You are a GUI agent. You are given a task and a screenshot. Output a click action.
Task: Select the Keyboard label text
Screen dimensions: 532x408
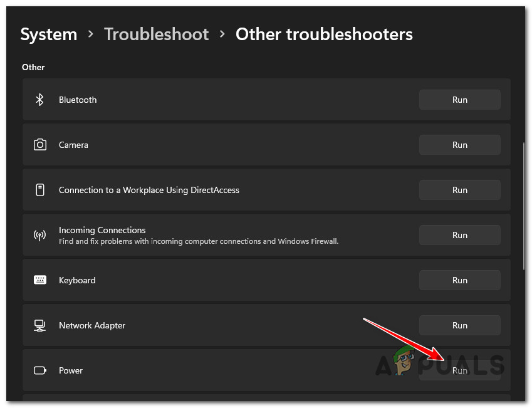click(x=77, y=280)
